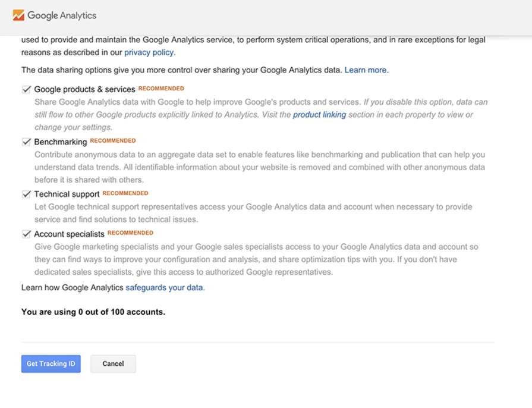Click the Google Analytics header title text
The height and width of the screenshot is (408, 532).
[x=62, y=15]
